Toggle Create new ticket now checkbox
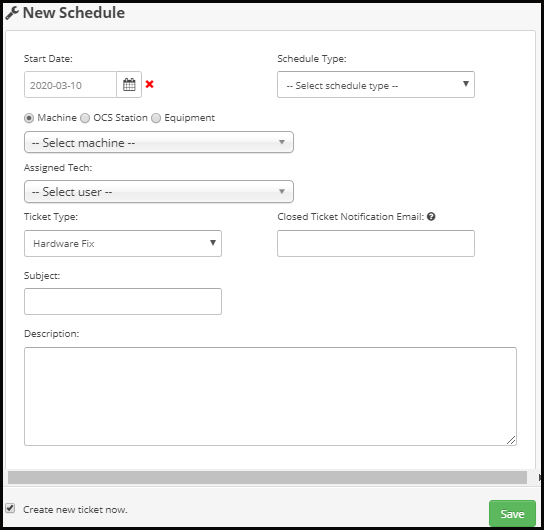The width and height of the screenshot is (544, 530). coord(10,508)
